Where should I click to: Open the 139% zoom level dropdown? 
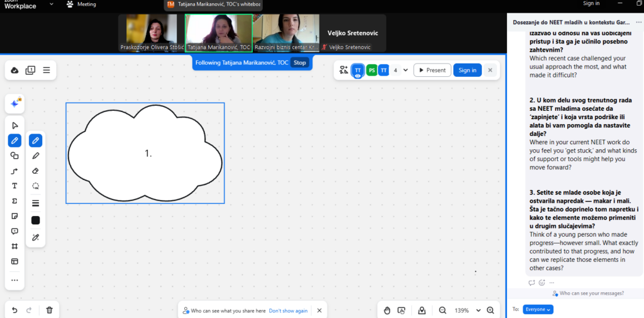point(479,310)
